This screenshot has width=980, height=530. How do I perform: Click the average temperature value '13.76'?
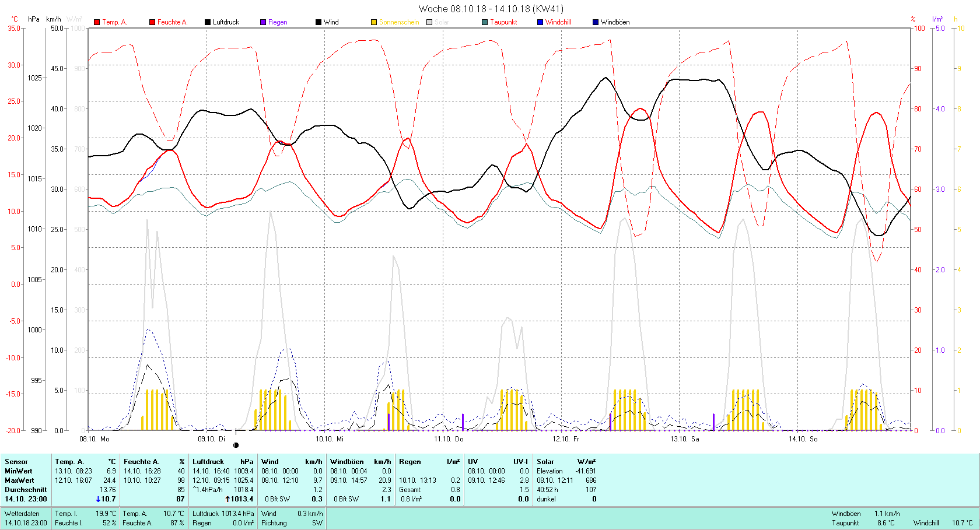coord(108,490)
